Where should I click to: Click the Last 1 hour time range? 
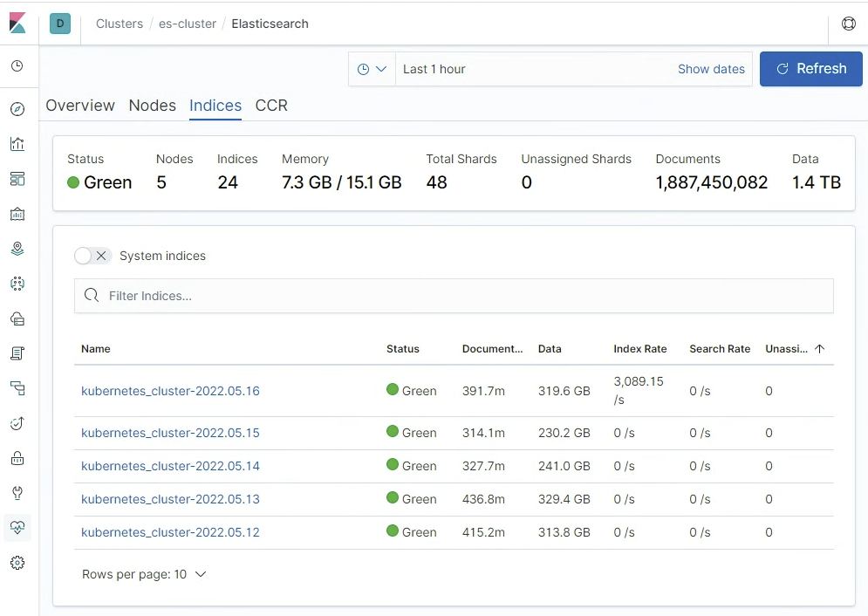click(434, 69)
